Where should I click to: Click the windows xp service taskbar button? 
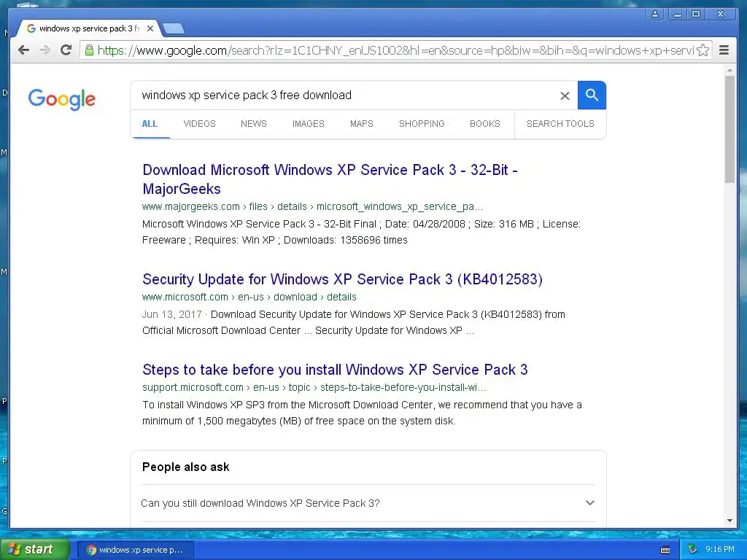pyautogui.click(x=135, y=550)
